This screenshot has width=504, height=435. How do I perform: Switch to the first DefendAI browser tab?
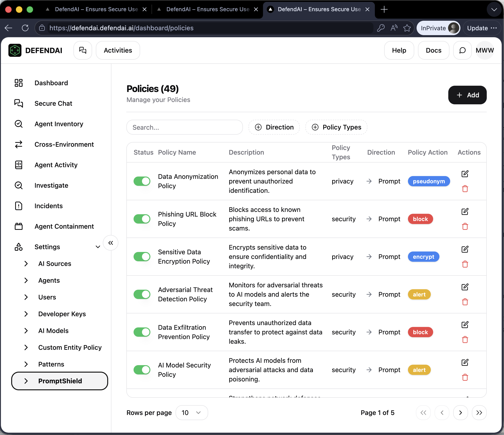[96, 9]
